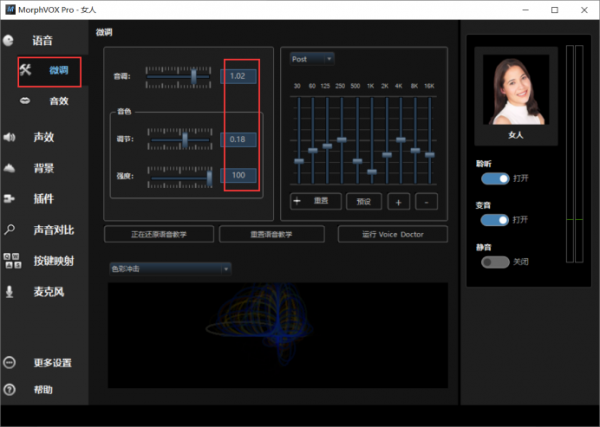Enable the 静音 mute switch
The height and width of the screenshot is (427, 600).
[x=495, y=262]
